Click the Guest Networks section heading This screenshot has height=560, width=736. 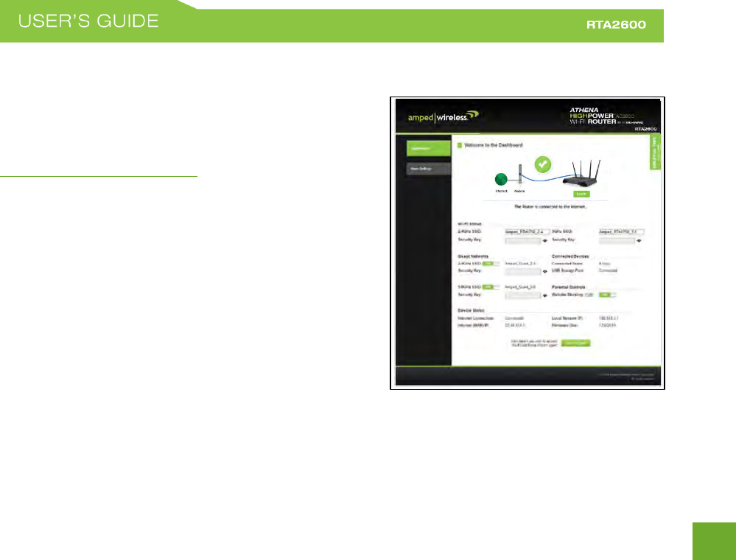tap(473, 256)
